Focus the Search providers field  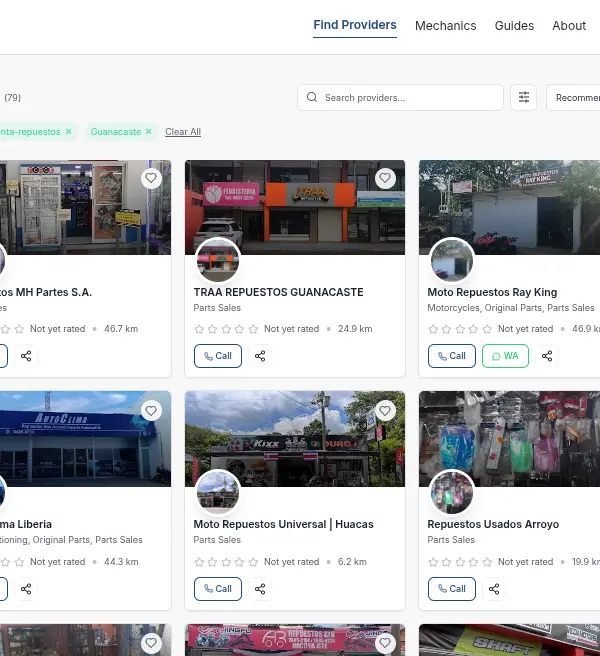click(x=400, y=97)
